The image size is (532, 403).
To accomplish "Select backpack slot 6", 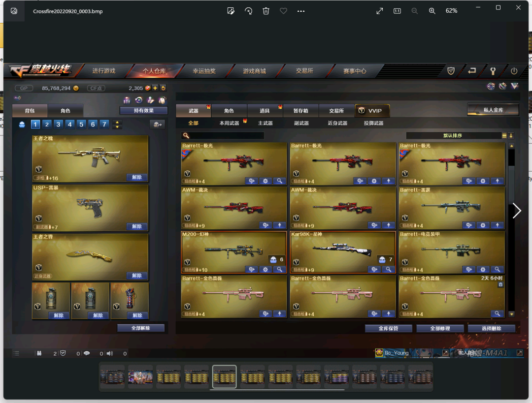I will click(x=93, y=124).
